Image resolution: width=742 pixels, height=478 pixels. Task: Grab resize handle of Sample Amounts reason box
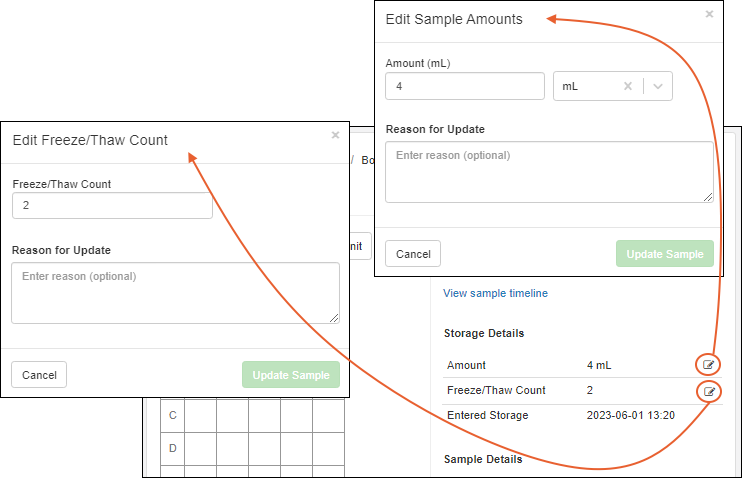[708, 197]
